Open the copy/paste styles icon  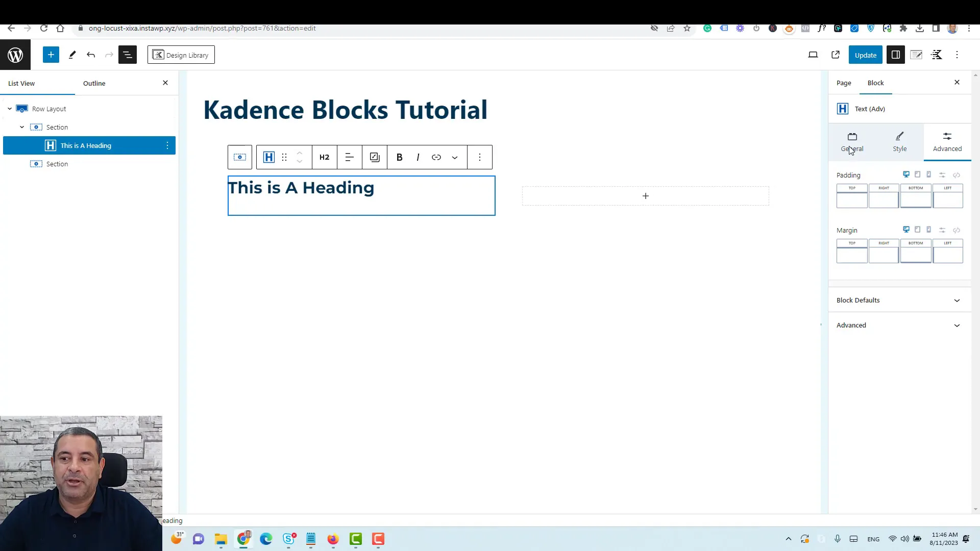point(375,157)
